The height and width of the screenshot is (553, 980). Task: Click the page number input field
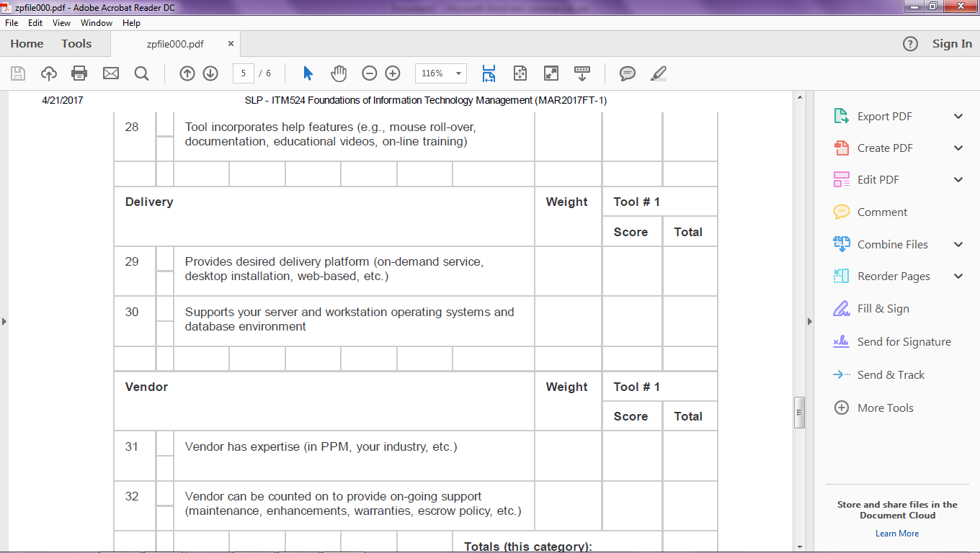[x=243, y=73]
